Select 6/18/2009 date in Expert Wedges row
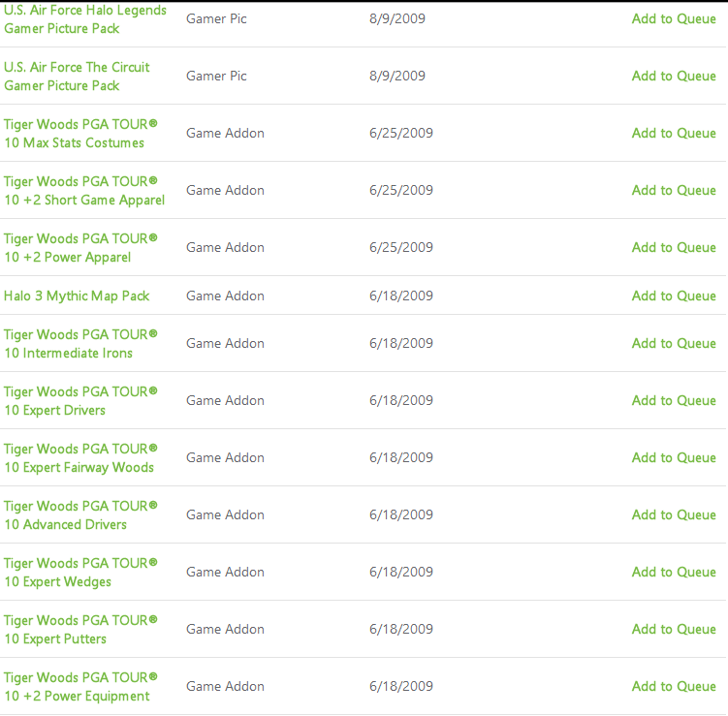728x716 pixels. click(401, 572)
